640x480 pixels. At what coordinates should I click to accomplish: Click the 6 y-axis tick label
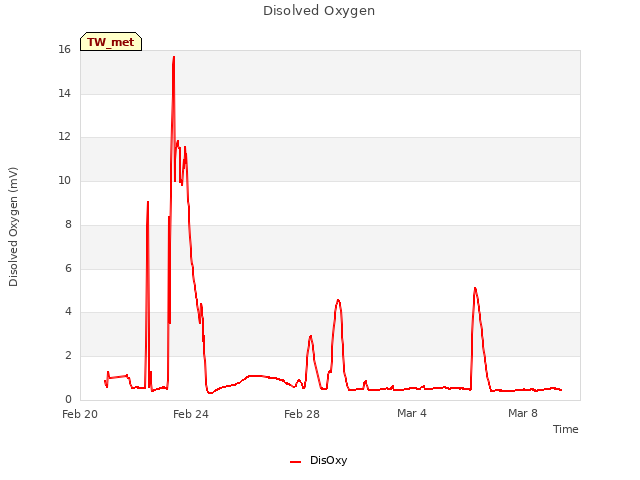point(68,268)
